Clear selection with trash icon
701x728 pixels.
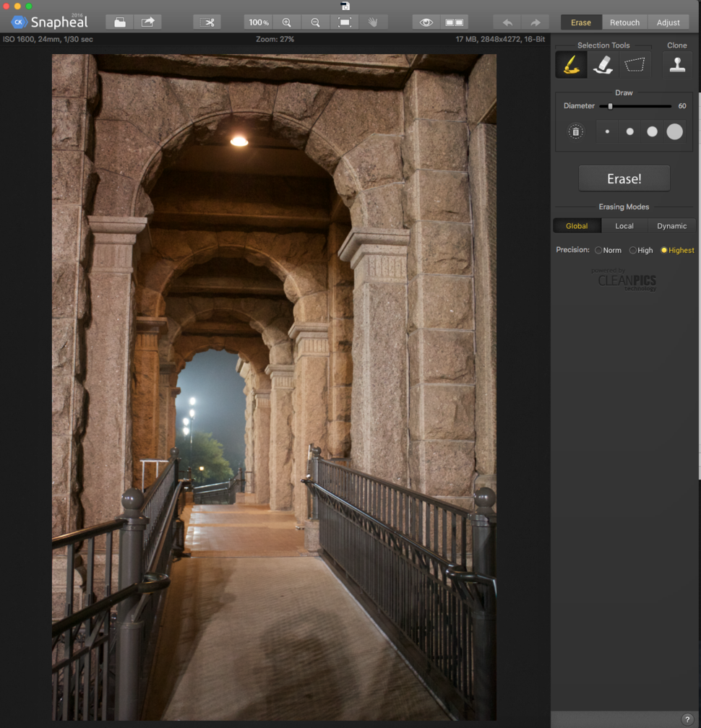tap(575, 132)
